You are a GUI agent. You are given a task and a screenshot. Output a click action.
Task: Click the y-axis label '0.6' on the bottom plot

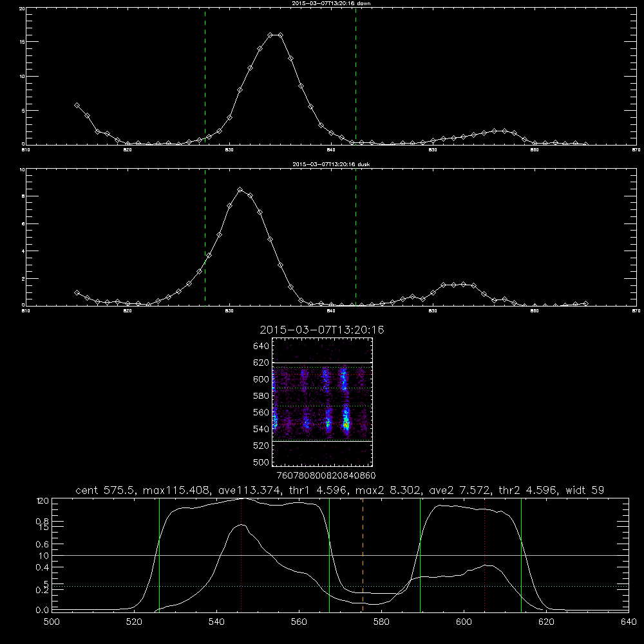point(43,544)
